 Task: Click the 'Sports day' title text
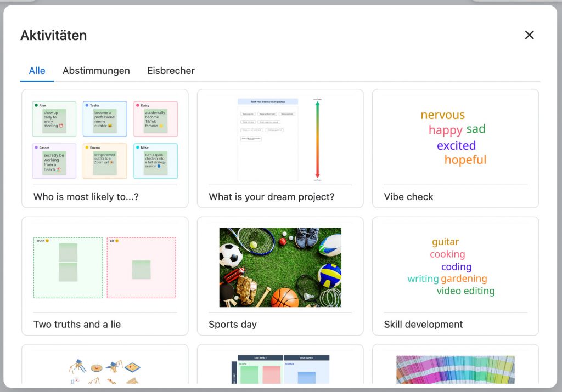tap(233, 325)
